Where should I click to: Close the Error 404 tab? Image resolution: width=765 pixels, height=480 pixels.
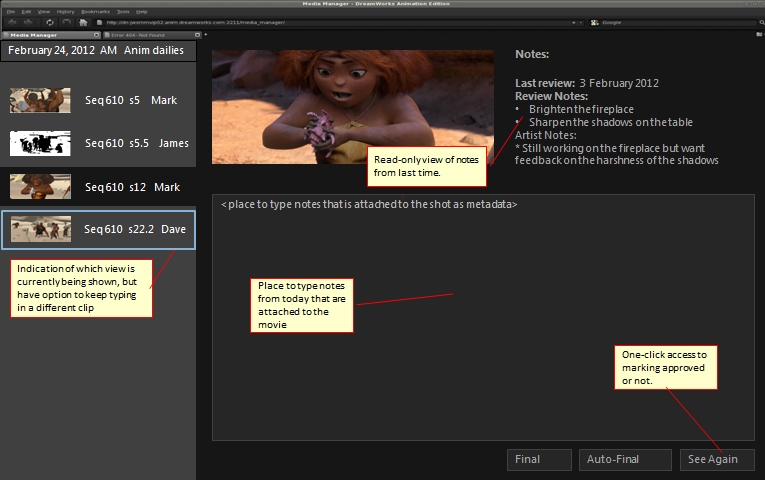click(197, 35)
